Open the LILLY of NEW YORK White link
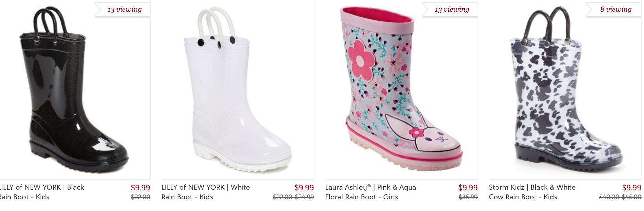The width and height of the screenshot is (644, 211). (206, 188)
